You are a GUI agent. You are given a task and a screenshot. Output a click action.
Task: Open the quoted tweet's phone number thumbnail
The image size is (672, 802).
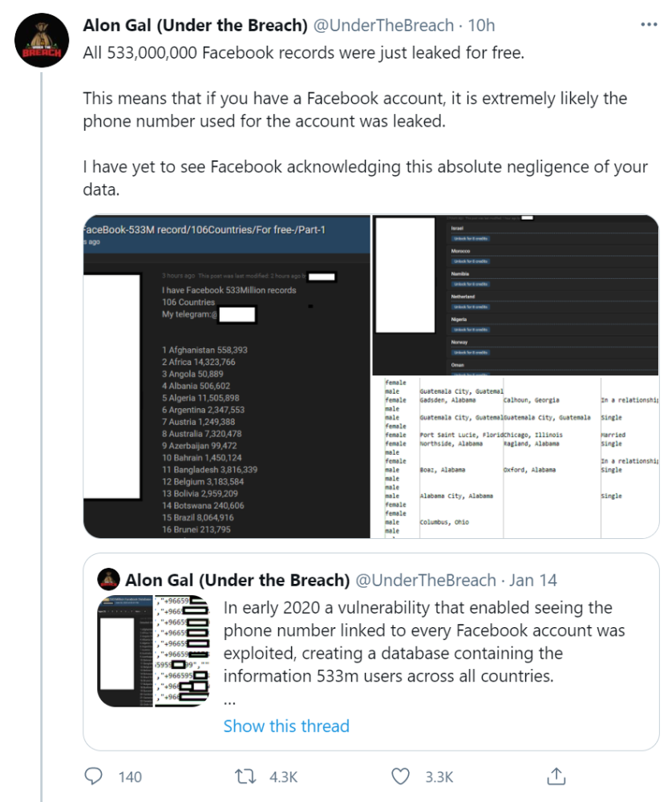(153, 651)
